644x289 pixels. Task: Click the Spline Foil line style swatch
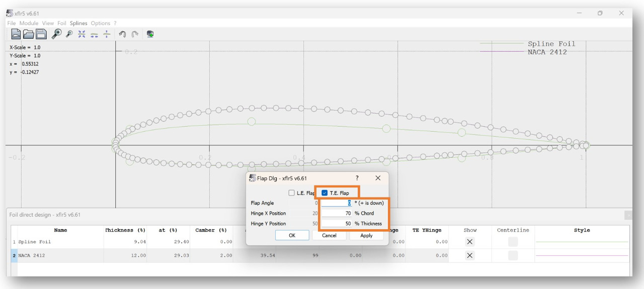[x=582, y=242]
